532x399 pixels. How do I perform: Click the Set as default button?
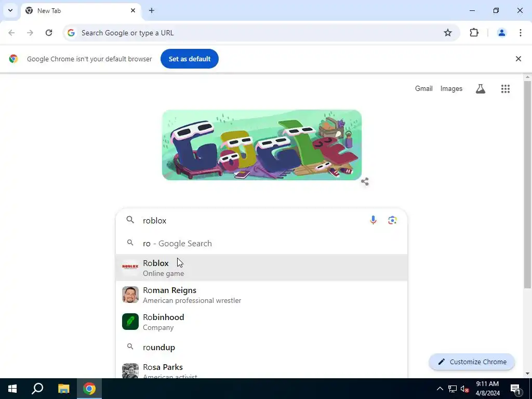coord(189,59)
